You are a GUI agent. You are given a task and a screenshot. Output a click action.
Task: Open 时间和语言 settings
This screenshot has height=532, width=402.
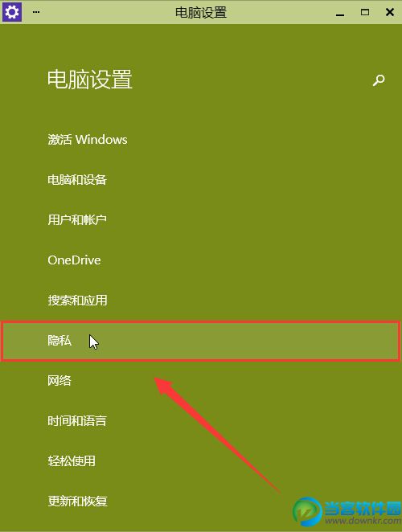(77, 421)
